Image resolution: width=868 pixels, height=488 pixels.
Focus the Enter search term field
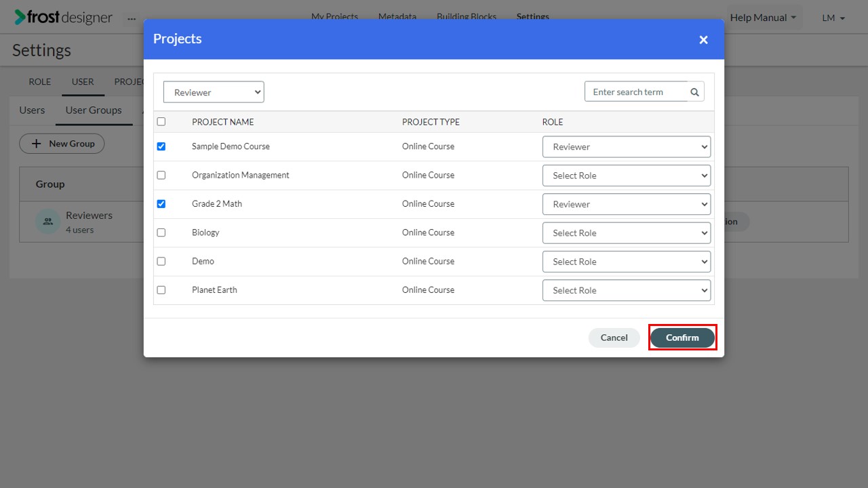coord(636,92)
